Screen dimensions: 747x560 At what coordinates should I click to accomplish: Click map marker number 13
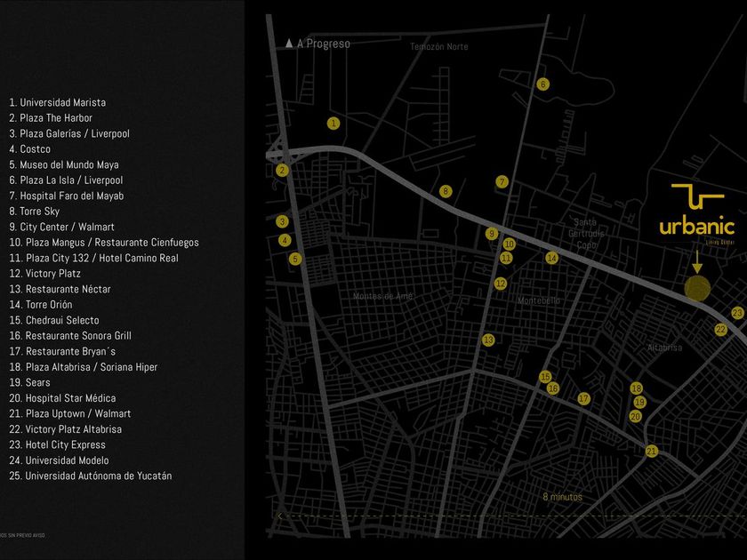click(x=488, y=340)
